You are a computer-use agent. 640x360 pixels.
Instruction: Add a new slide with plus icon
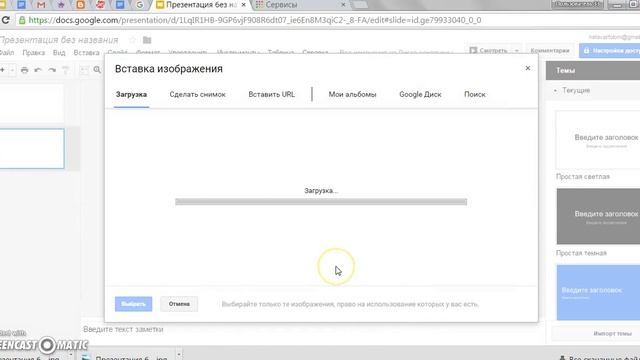[x=2, y=70]
